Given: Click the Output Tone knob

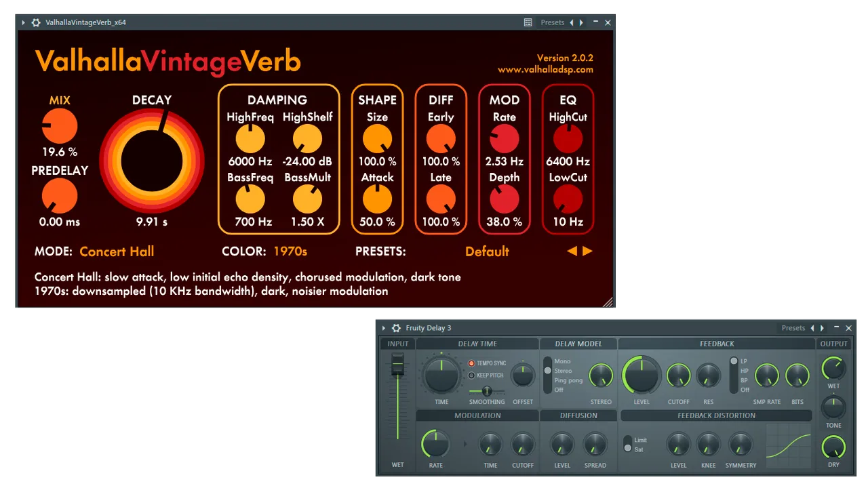Looking at the screenshot, I should click(x=833, y=407).
